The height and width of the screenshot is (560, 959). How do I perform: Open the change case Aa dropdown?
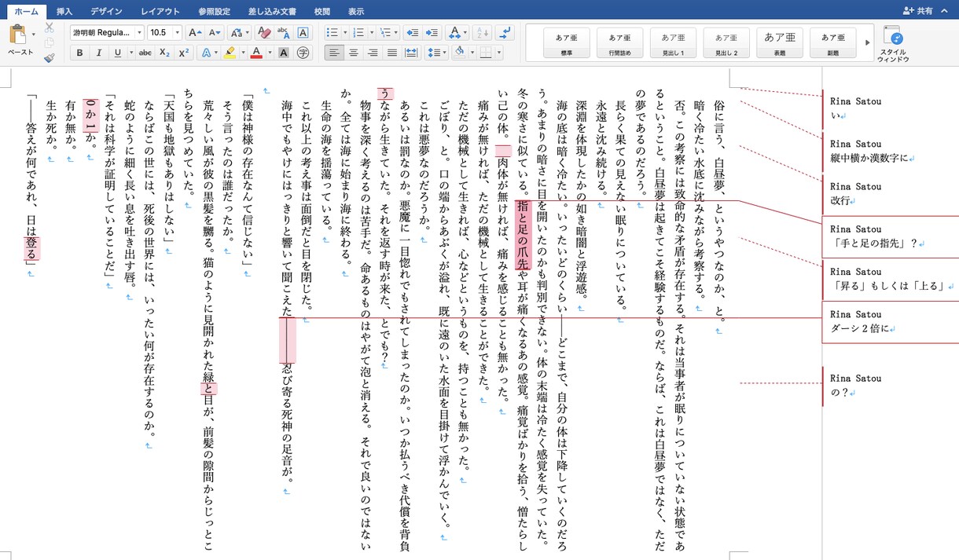(x=239, y=32)
